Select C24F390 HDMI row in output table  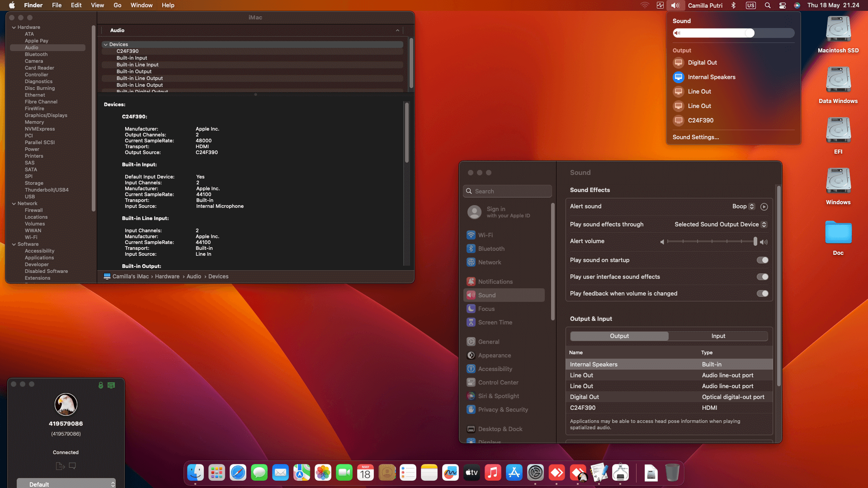point(669,408)
